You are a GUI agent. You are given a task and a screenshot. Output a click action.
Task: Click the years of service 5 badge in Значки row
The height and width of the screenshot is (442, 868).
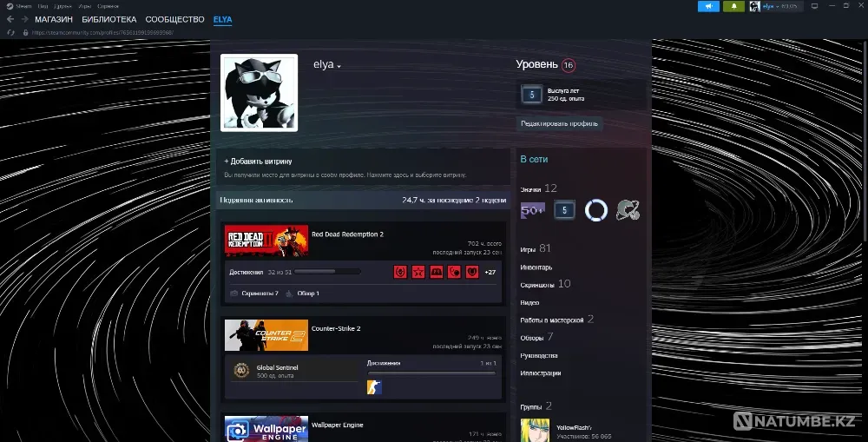coord(564,210)
